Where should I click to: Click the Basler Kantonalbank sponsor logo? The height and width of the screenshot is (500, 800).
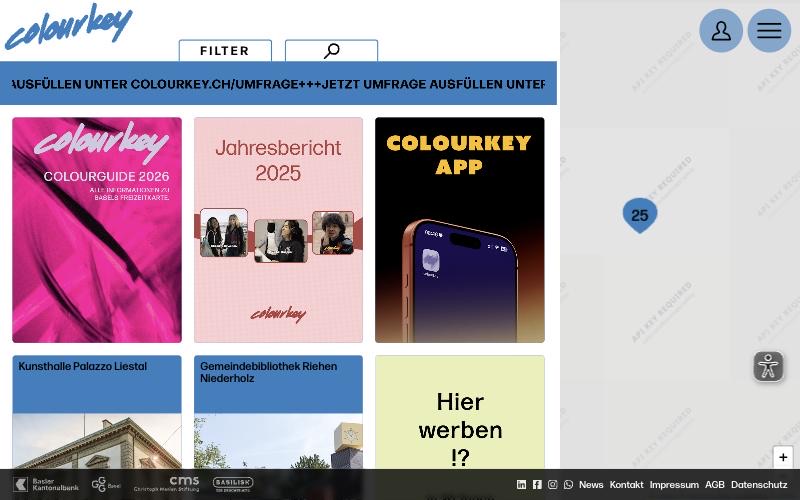pos(46,484)
